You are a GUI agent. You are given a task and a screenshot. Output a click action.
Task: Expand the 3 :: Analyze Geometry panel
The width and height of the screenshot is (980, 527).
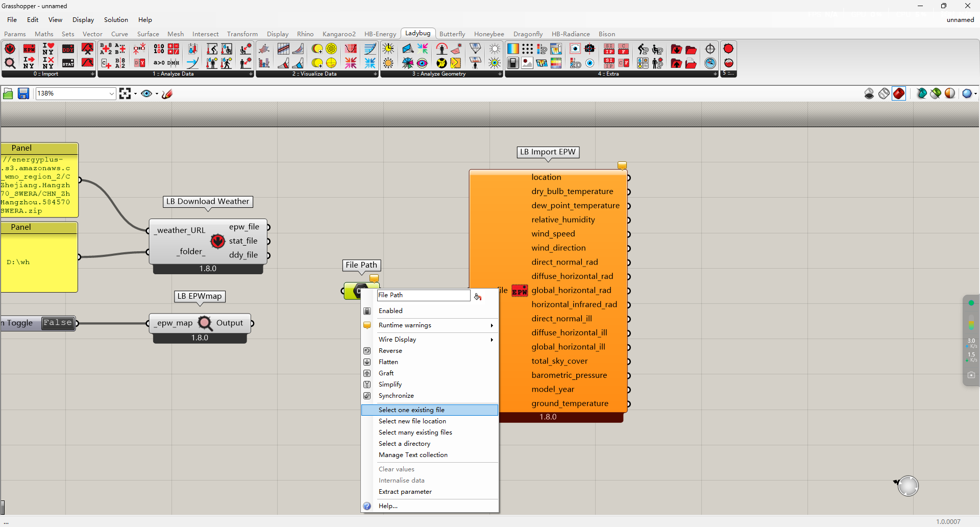pyautogui.click(x=500, y=74)
